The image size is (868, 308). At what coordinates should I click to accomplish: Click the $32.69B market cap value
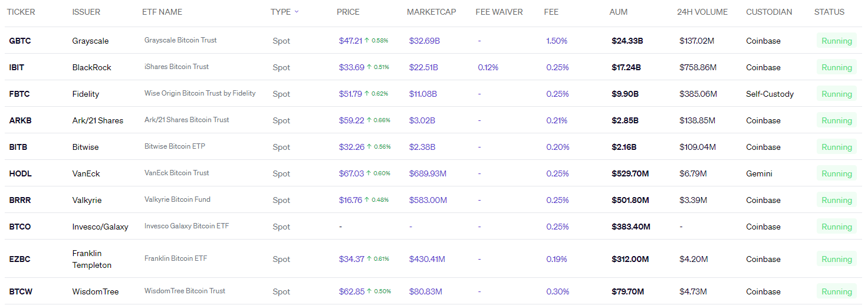click(x=424, y=41)
